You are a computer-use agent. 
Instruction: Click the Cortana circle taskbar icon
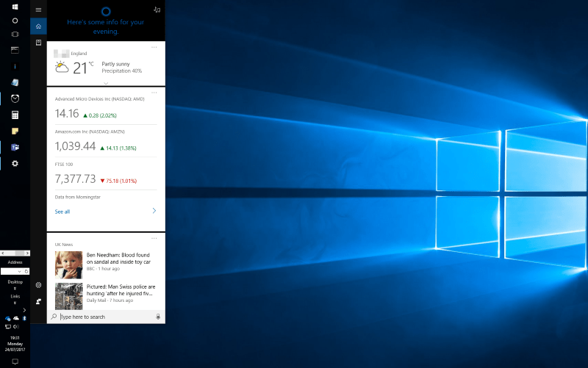15,21
